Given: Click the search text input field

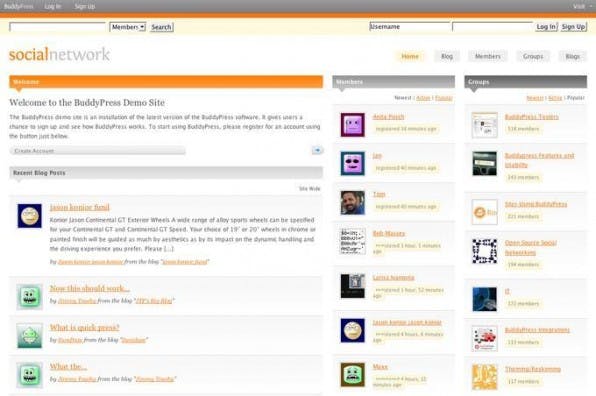Looking at the screenshot, I should pyautogui.click(x=57, y=27).
